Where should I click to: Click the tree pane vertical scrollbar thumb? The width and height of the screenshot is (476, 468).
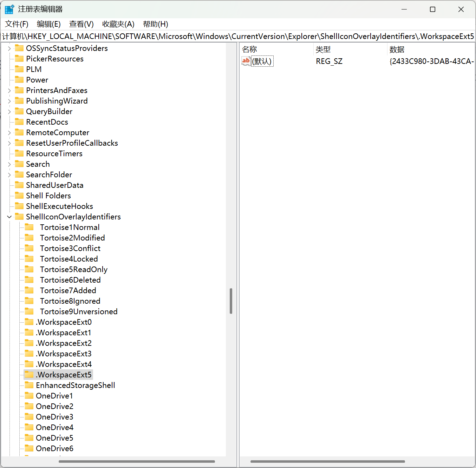tap(231, 301)
